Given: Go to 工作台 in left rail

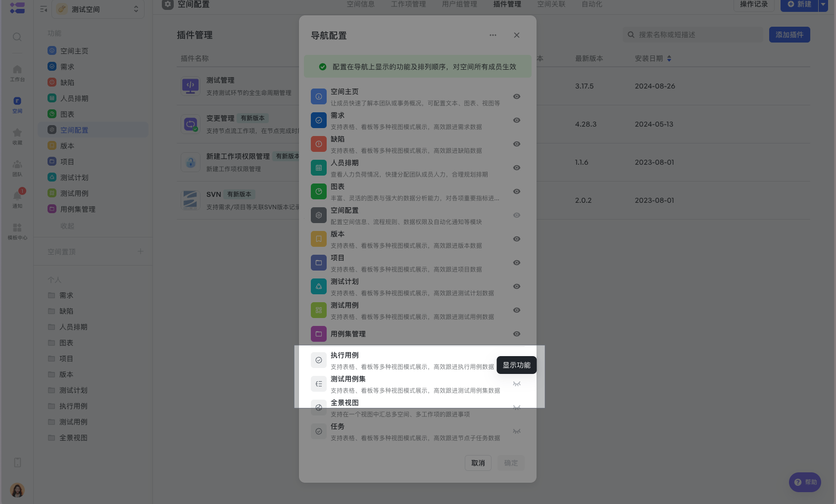Looking at the screenshot, I should click(x=17, y=73).
